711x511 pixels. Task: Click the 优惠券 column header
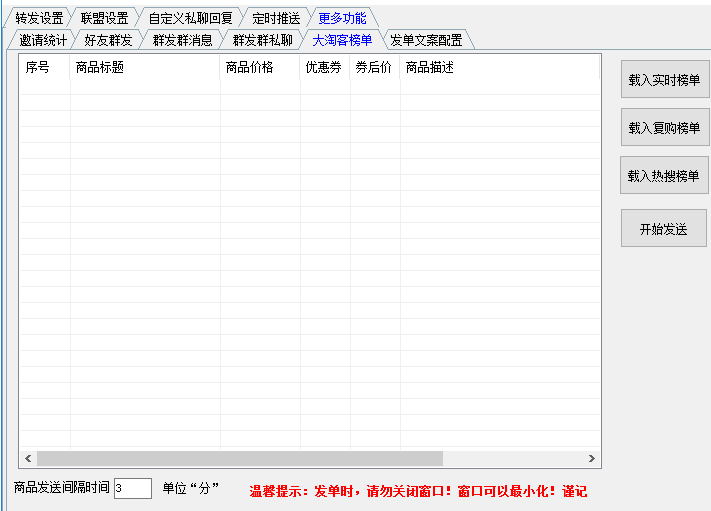pos(325,67)
